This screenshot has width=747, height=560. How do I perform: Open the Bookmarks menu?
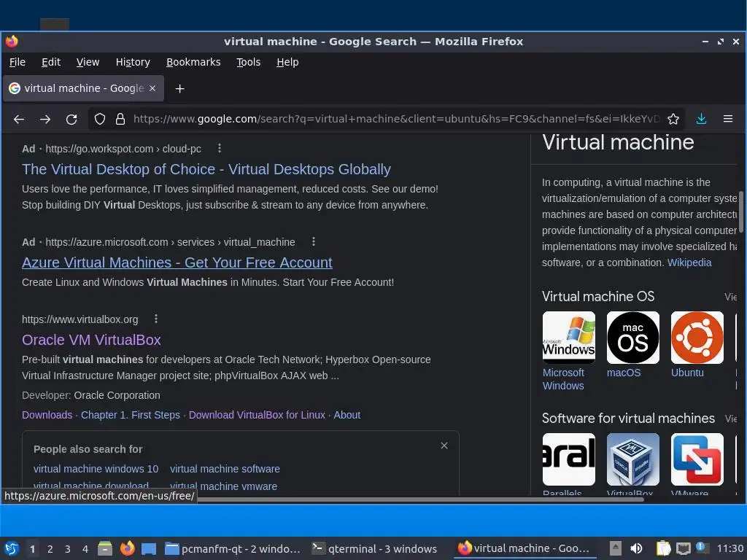(193, 62)
